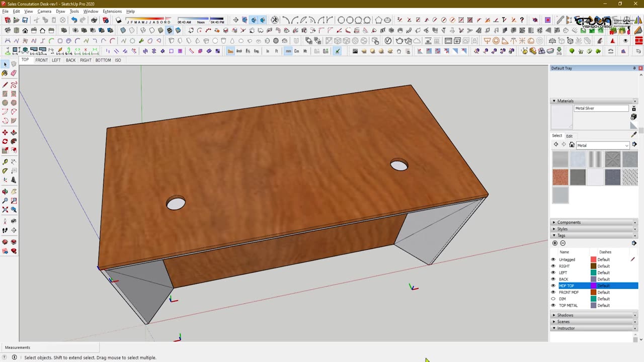Toggle the mm units button
644x362 pixels.
(288, 51)
